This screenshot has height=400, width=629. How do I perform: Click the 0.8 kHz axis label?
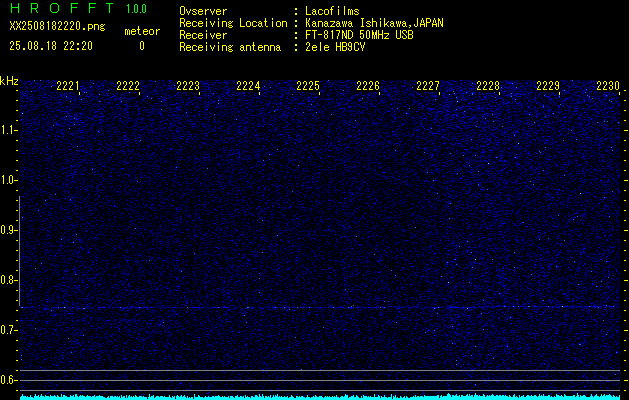9,280
